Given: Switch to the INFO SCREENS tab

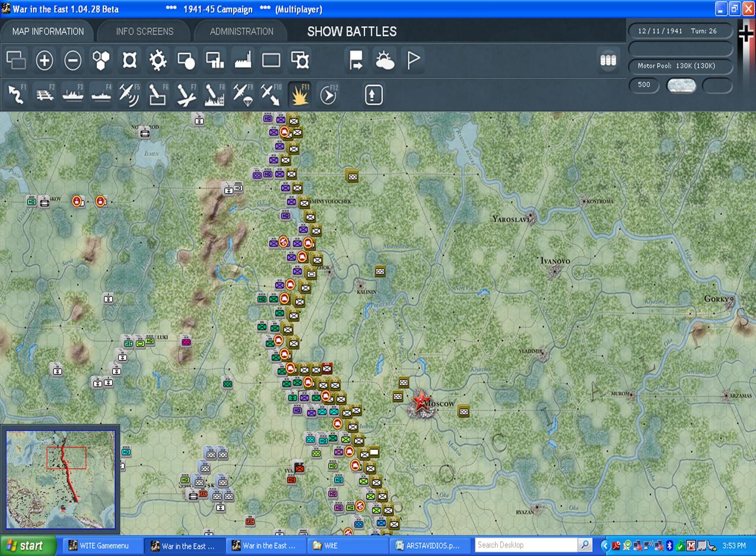Looking at the screenshot, I should point(145,31).
